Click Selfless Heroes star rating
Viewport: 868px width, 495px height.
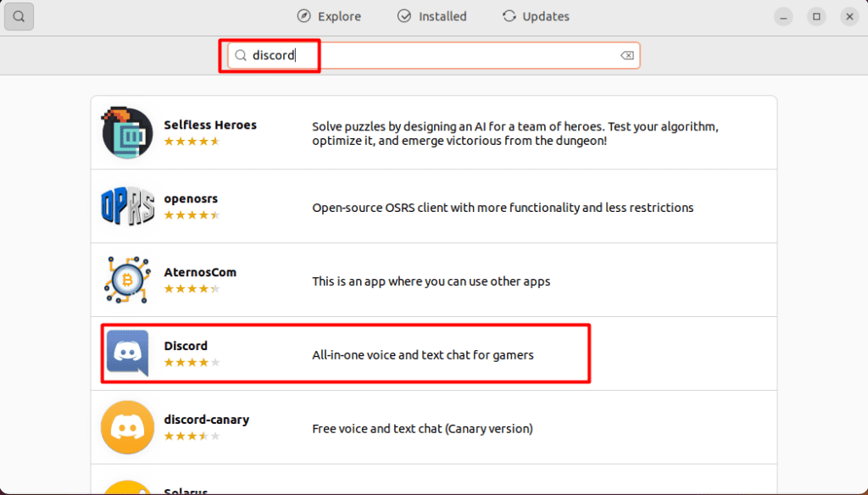192,142
